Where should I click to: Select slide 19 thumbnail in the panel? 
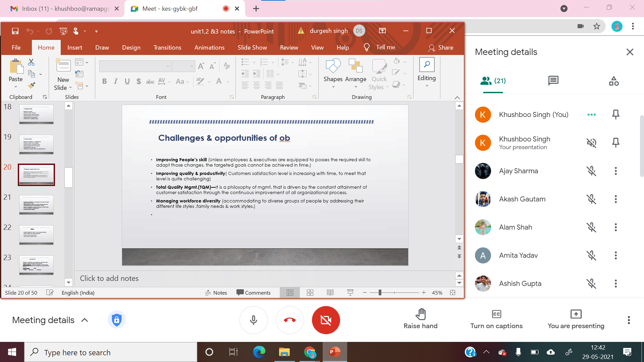tap(36, 144)
